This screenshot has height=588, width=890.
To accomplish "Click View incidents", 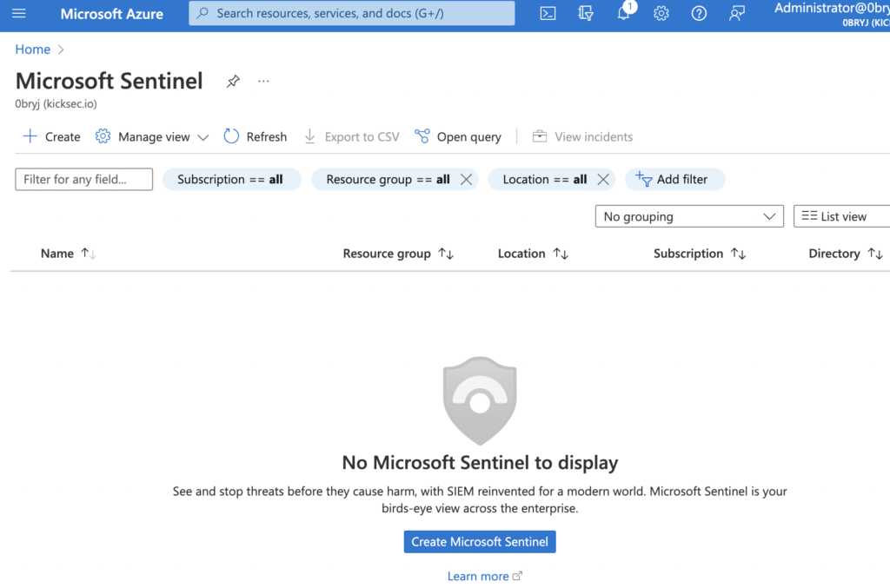I will pos(582,136).
